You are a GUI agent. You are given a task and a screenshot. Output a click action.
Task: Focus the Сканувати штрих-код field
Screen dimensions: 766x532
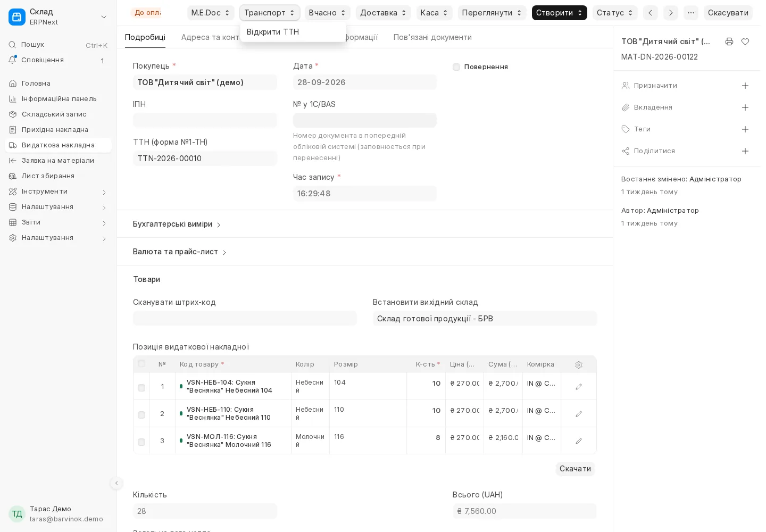pyautogui.click(x=245, y=318)
